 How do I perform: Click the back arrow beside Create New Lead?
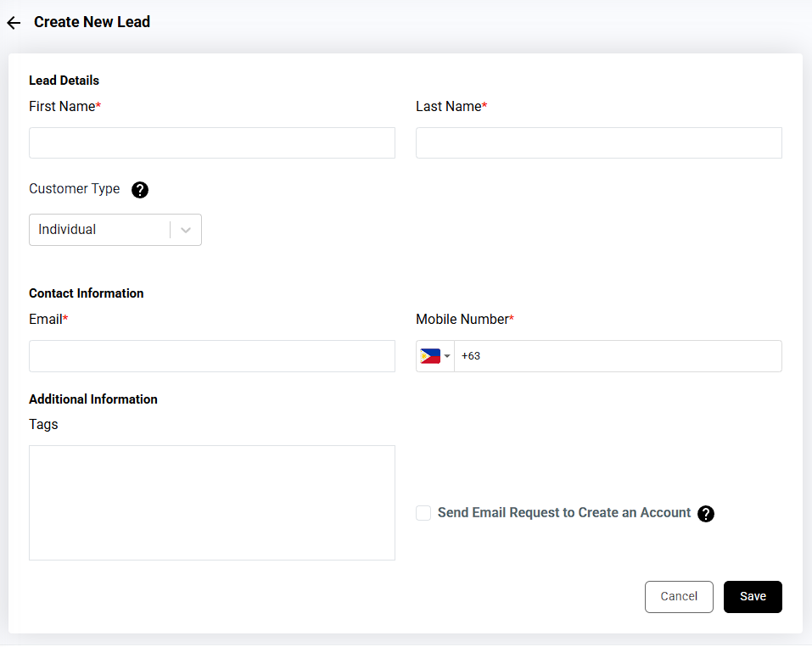[x=14, y=23]
